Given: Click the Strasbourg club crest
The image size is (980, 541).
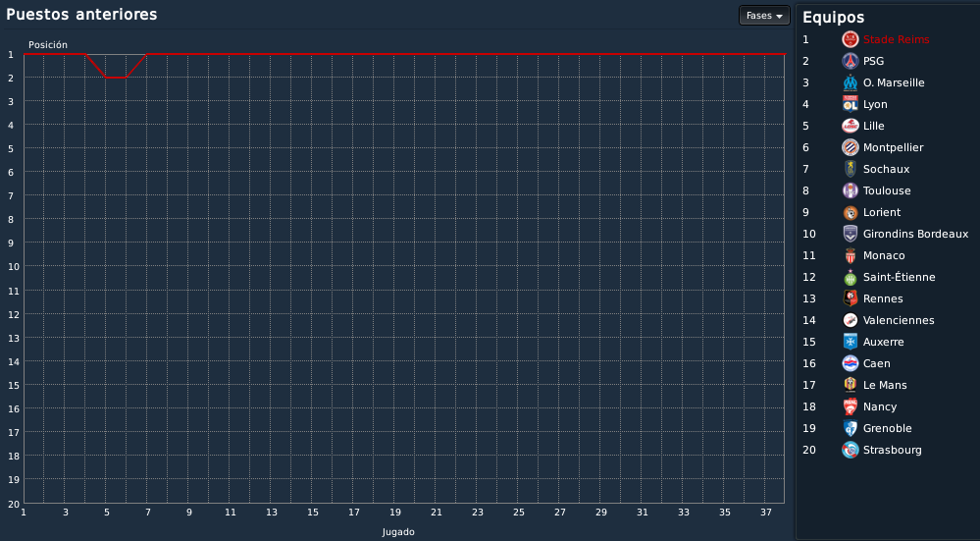Looking at the screenshot, I should point(850,450).
